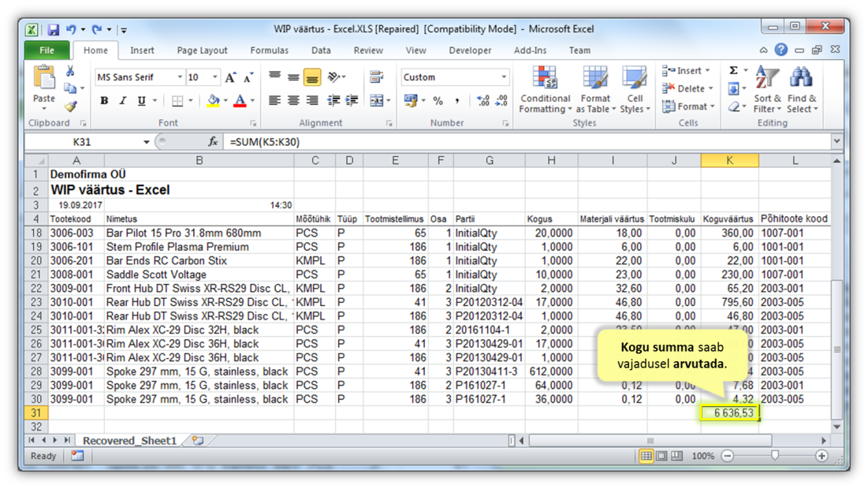This screenshot has width=868, height=489.
Task: Open the font name dropdown MS Sans Serif
Action: click(x=180, y=77)
